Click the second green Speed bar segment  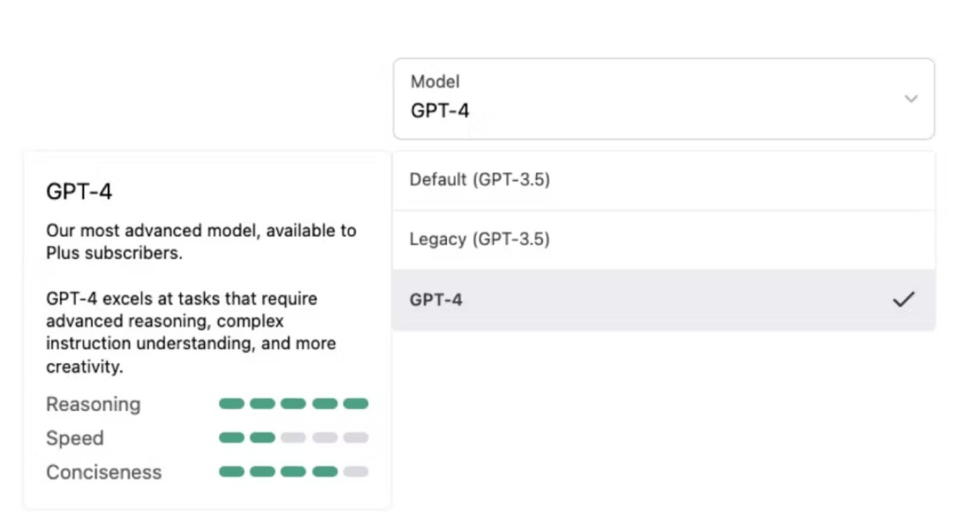point(263,438)
